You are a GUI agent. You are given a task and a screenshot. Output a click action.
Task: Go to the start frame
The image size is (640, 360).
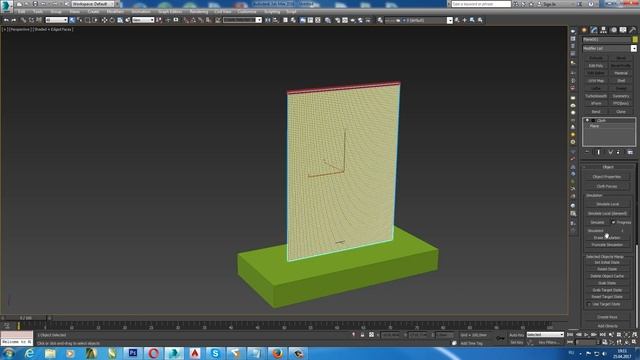[x=571, y=335]
